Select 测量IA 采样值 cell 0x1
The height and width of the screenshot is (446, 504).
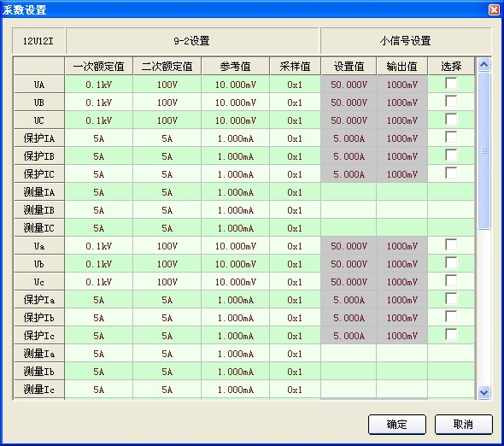click(295, 192)
